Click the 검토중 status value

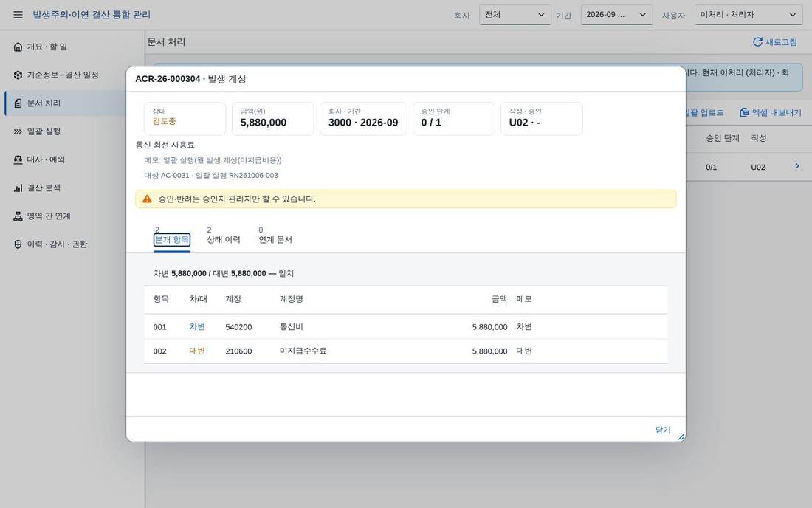(x=164, y=122)
